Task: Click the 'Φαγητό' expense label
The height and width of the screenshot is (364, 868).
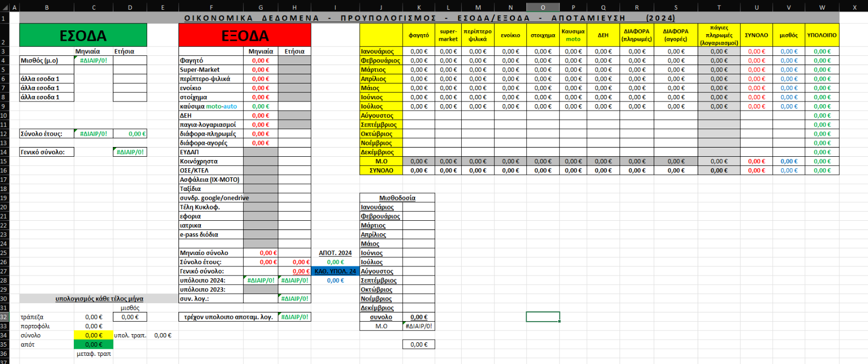Action: click(x=211, y=60)
